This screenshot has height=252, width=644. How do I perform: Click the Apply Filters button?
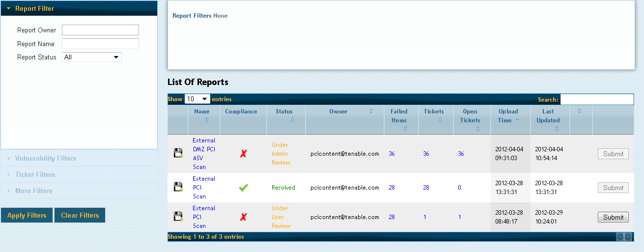pyautogui.click(x=27, y=215)
